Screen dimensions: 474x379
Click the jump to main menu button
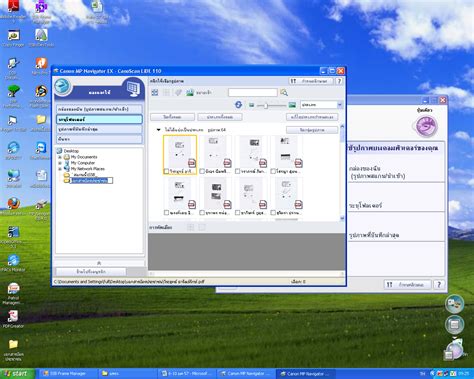coord(91,272)
